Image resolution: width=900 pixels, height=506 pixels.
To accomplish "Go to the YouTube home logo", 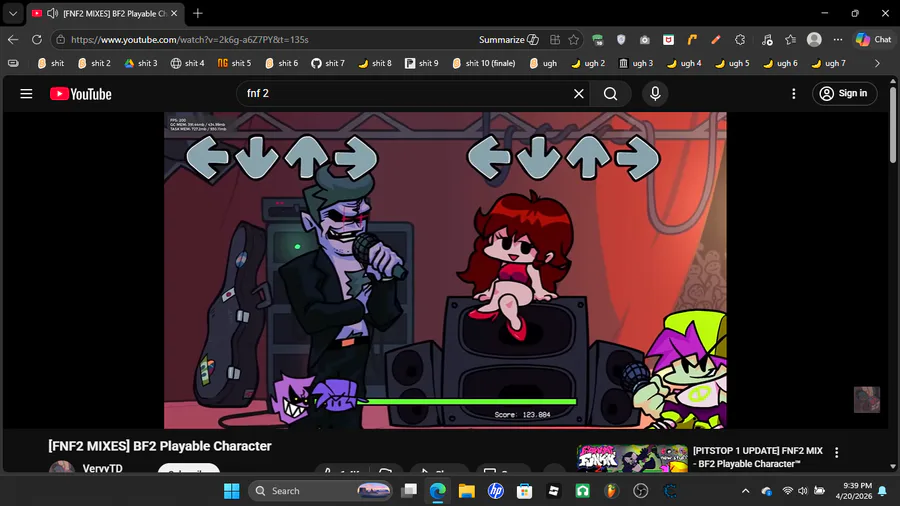I will tap(80, 94).
